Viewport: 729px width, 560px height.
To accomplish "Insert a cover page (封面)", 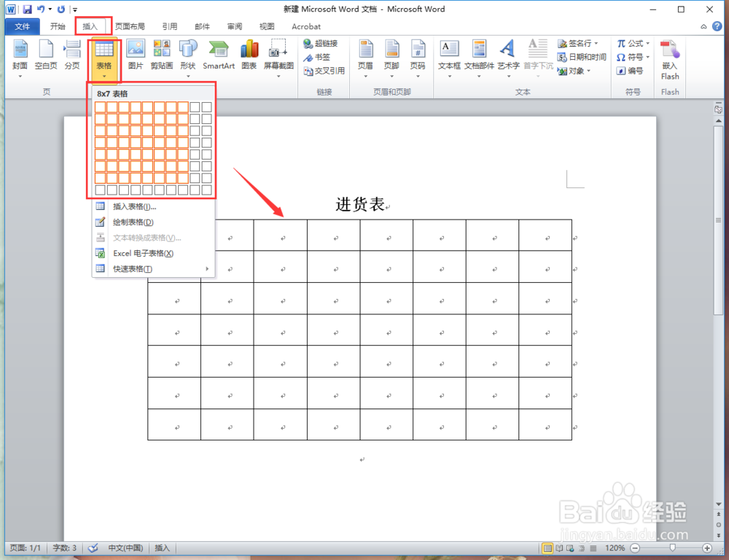I will coord(20,55).
